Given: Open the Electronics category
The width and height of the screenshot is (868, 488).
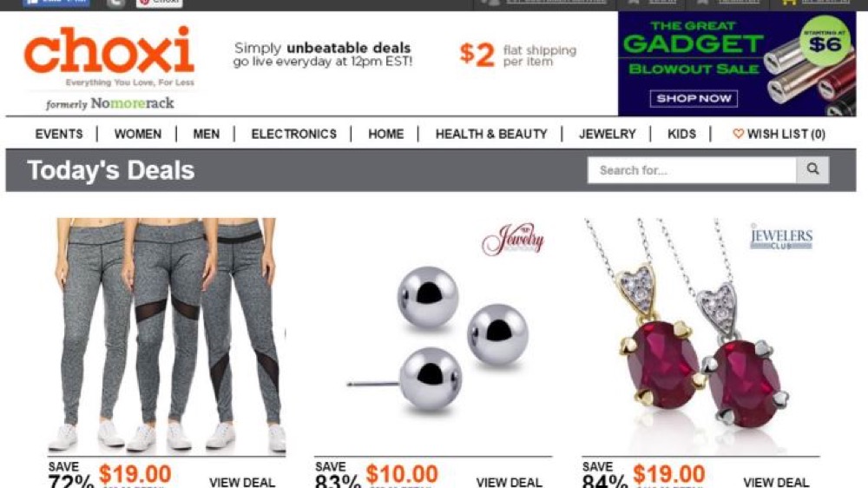Looking at the screenshot, I should [294, 134].
